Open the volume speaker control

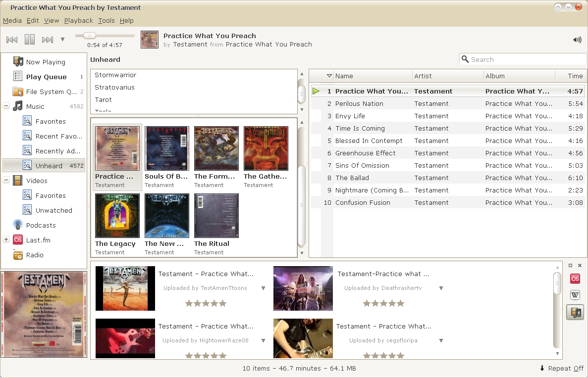click(x=577, y=40)
